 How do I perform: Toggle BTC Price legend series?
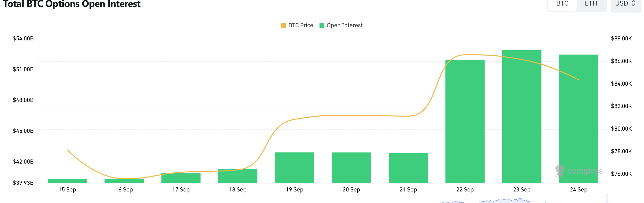point(297,25)
